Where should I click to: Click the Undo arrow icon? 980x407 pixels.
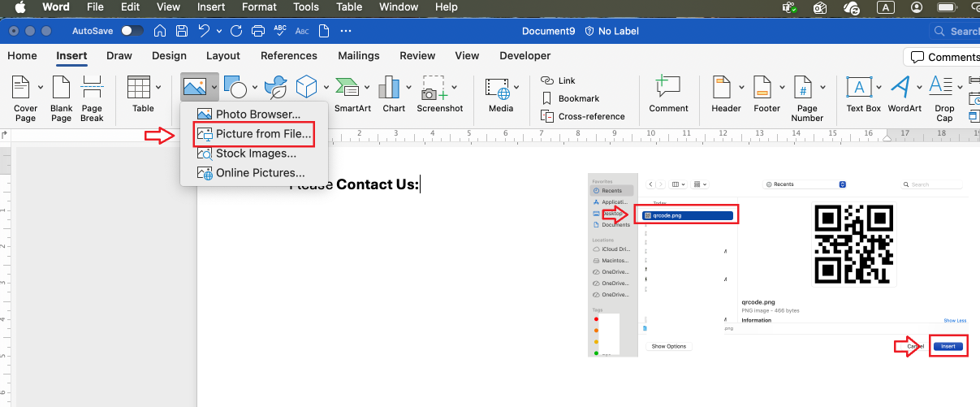click(204, 31)
